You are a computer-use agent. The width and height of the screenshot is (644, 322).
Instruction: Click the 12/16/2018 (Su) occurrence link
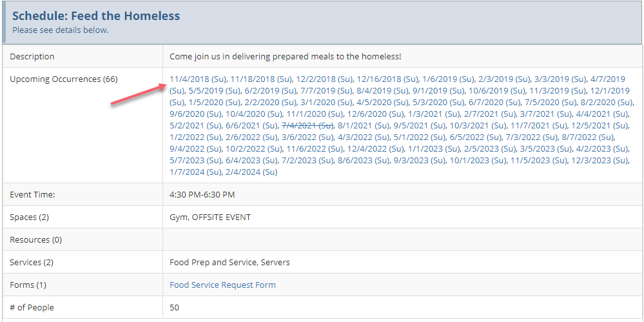(x=387, y=79)
